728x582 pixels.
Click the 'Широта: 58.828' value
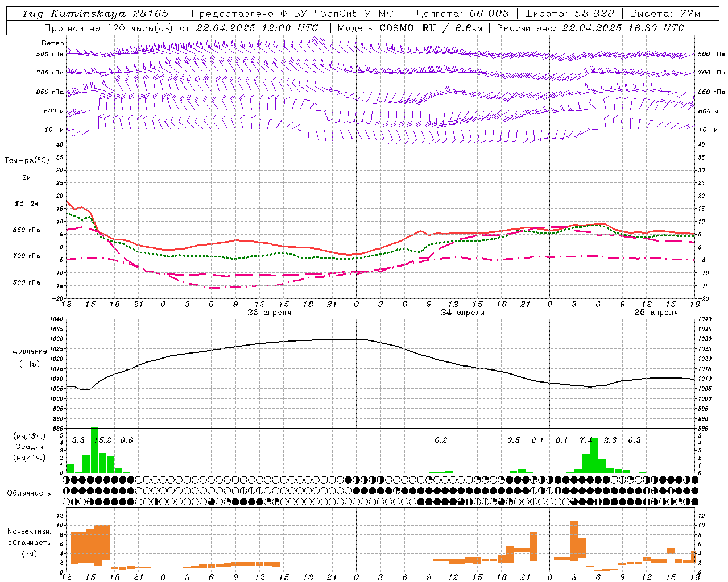[x=569, y=14]
